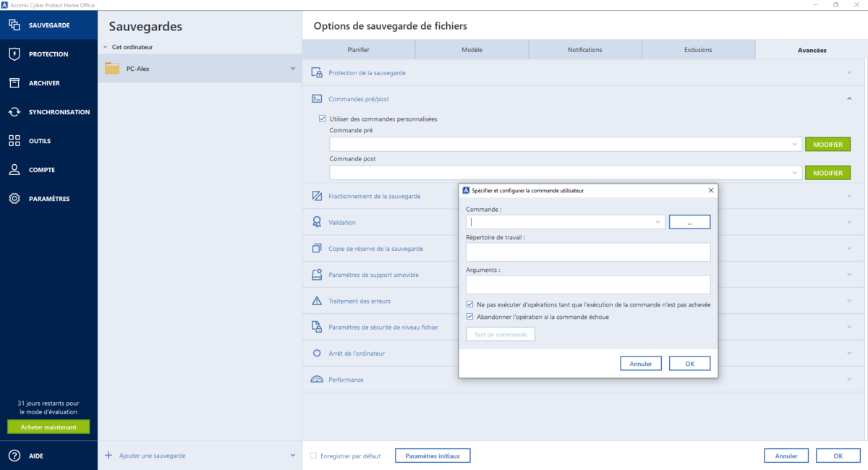This screenshot has height=470, width=868.
Task: Click the Aide question mark icon
Action: tap(14, 456)
